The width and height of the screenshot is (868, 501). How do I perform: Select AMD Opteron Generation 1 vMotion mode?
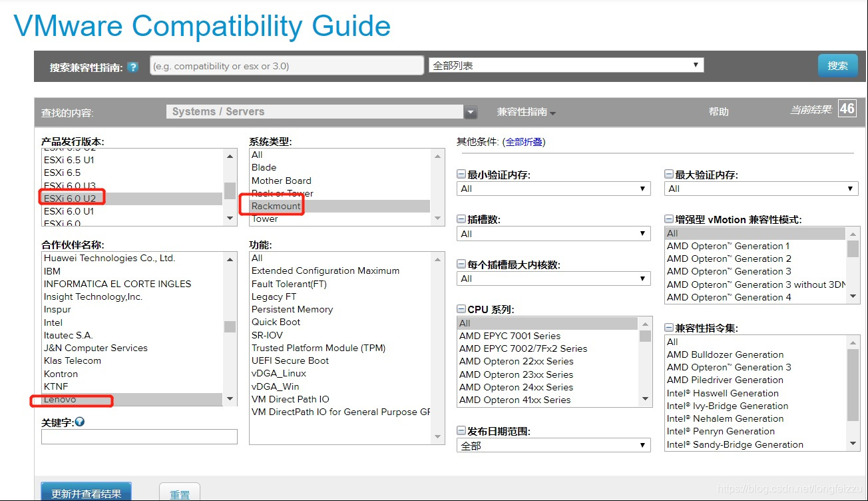pos(756,247)
